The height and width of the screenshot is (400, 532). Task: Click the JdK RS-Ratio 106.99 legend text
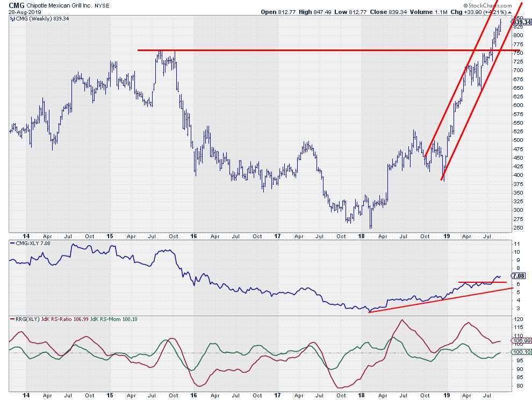(x=65, y=319)
